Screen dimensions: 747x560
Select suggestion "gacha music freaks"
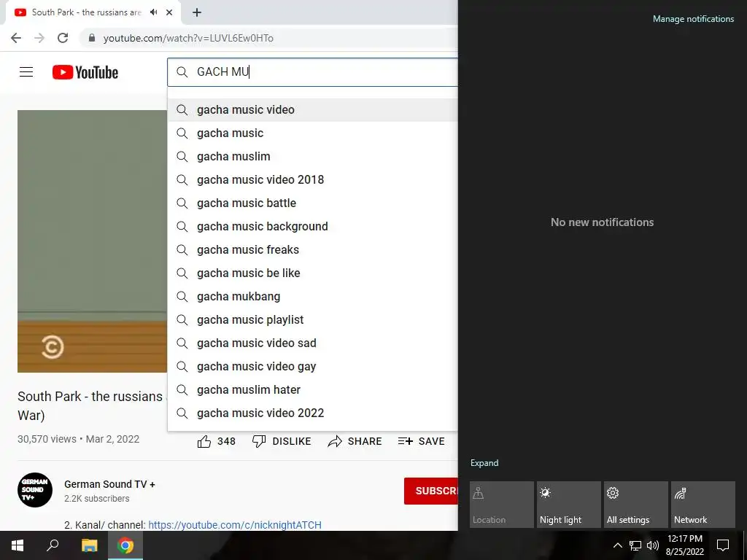click(312, 249)
